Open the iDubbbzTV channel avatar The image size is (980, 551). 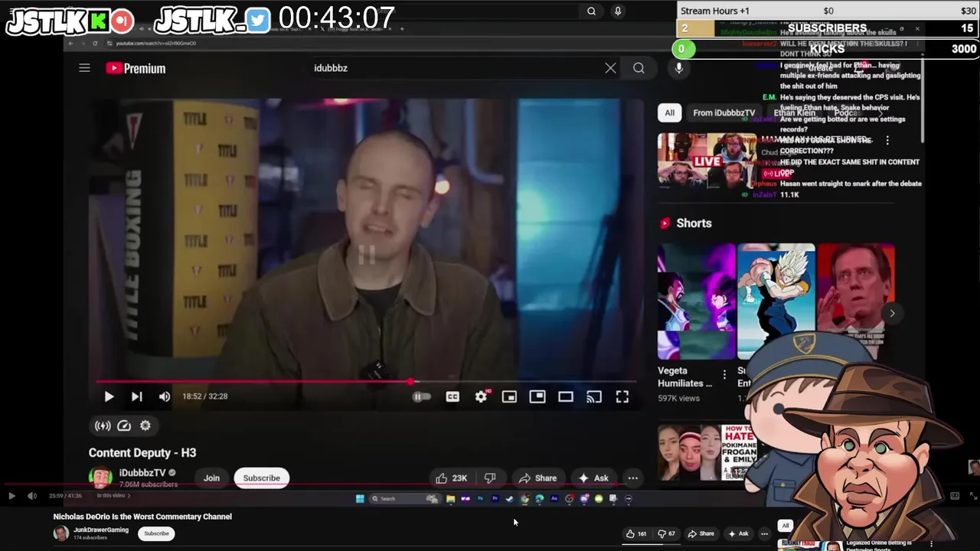[x=100, y=478]
